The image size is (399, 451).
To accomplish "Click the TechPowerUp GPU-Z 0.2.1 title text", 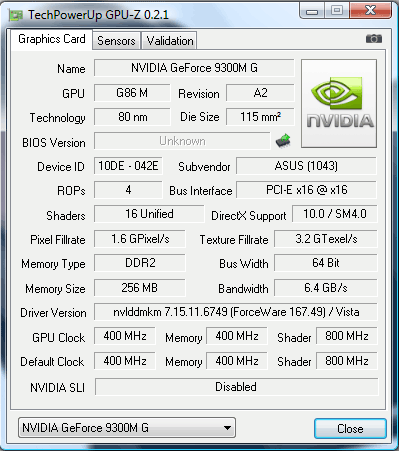I will click(x=98, y=15).
